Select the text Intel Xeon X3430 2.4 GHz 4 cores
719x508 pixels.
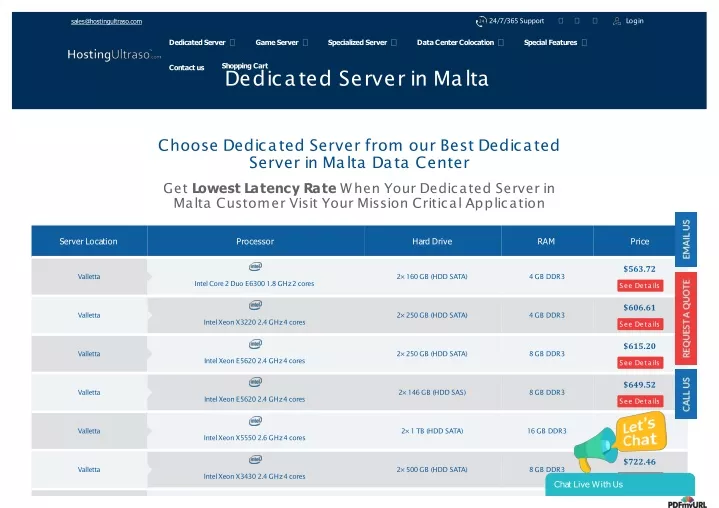(x=254, y=476)
